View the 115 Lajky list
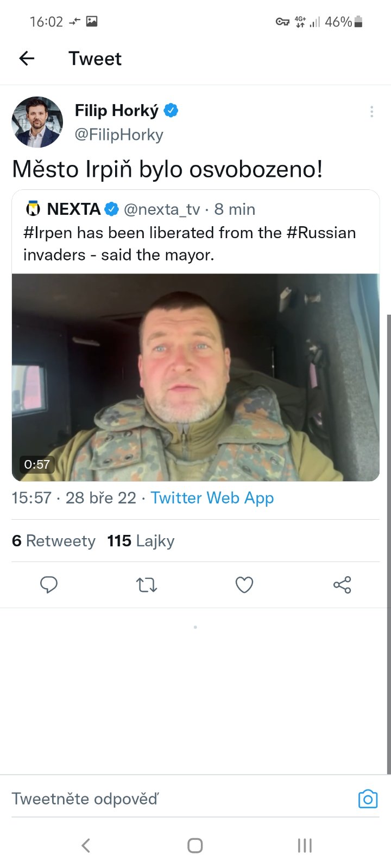The height and width of the screenshot is (868, 391). click(141, 541)
